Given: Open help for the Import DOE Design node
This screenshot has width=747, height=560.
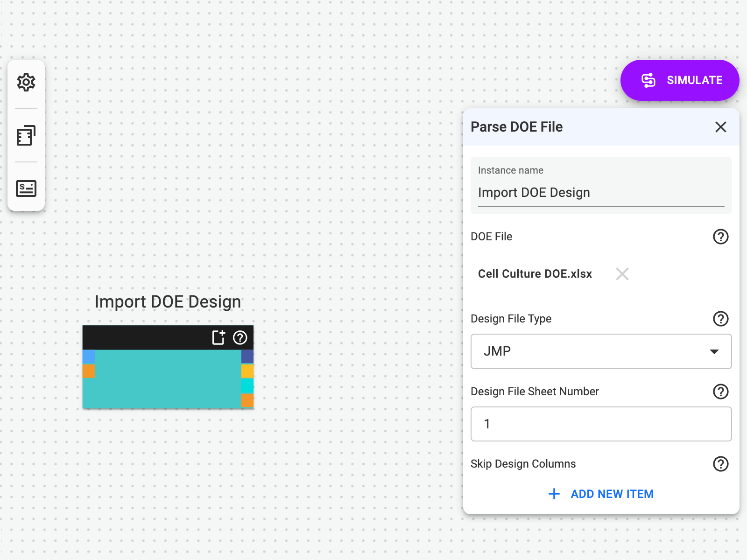Looking at the screenshot, I should pyautogui.click(x=240, y=338).
